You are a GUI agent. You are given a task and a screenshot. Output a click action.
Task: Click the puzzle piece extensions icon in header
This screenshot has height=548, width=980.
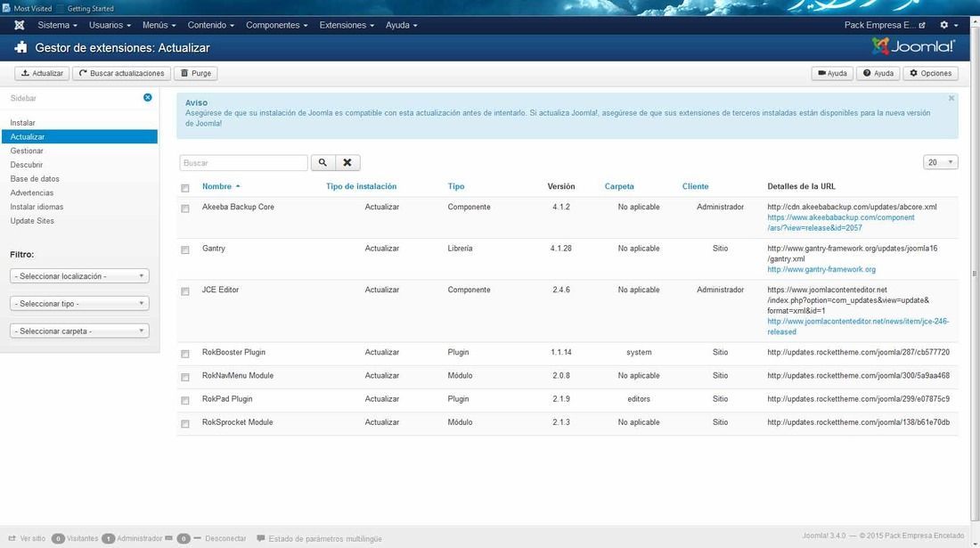click(x=20, y=47)
